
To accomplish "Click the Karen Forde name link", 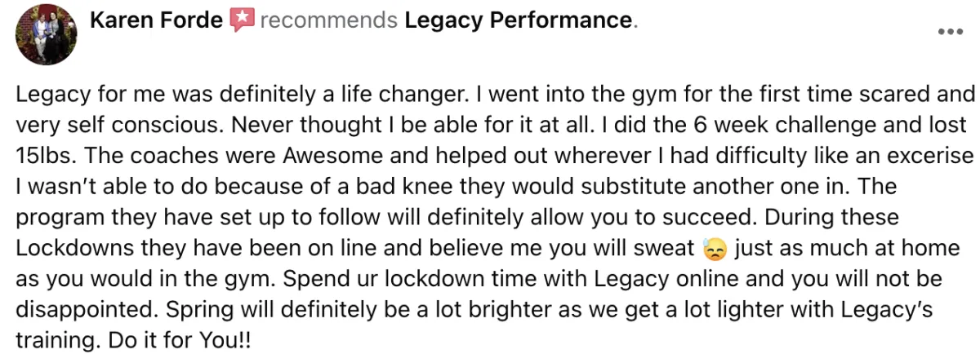I will click(x=156, y=20).
